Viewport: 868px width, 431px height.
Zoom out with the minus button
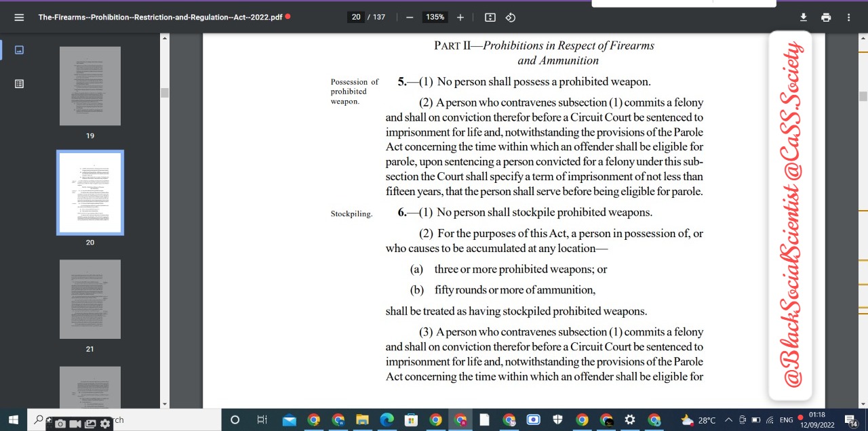pos(410,17)
